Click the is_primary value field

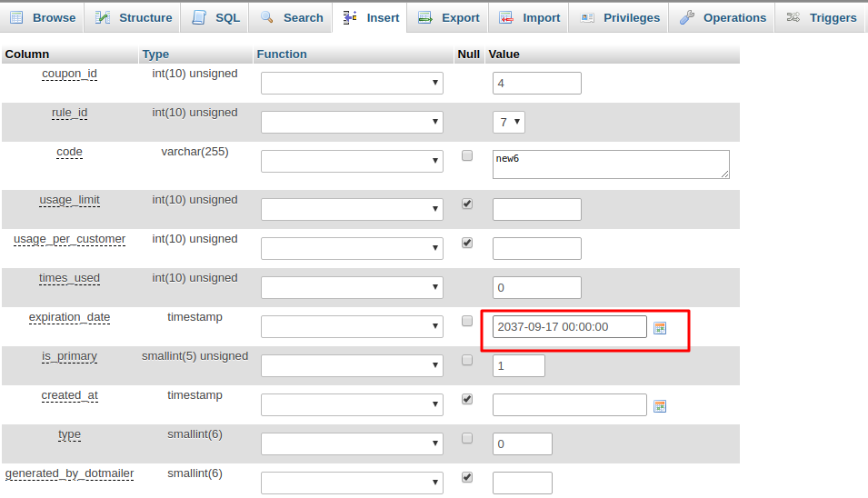tap(519, 365)
